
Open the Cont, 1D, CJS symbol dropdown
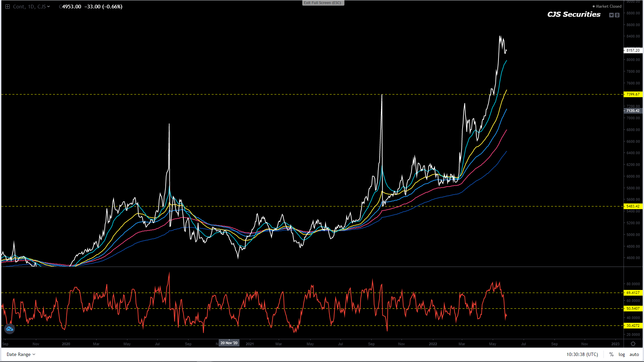[x=31, y=7]
